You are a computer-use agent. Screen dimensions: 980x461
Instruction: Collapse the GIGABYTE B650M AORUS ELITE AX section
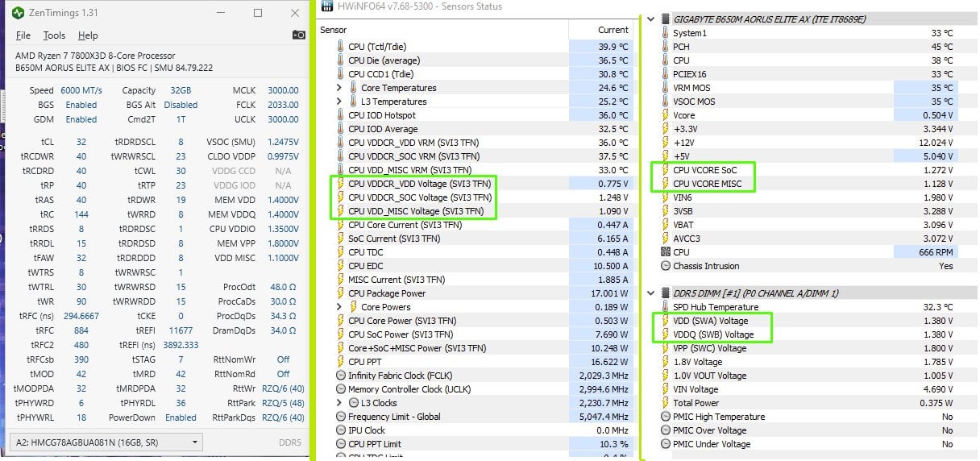pyautogui.click(x=651, y=19)
